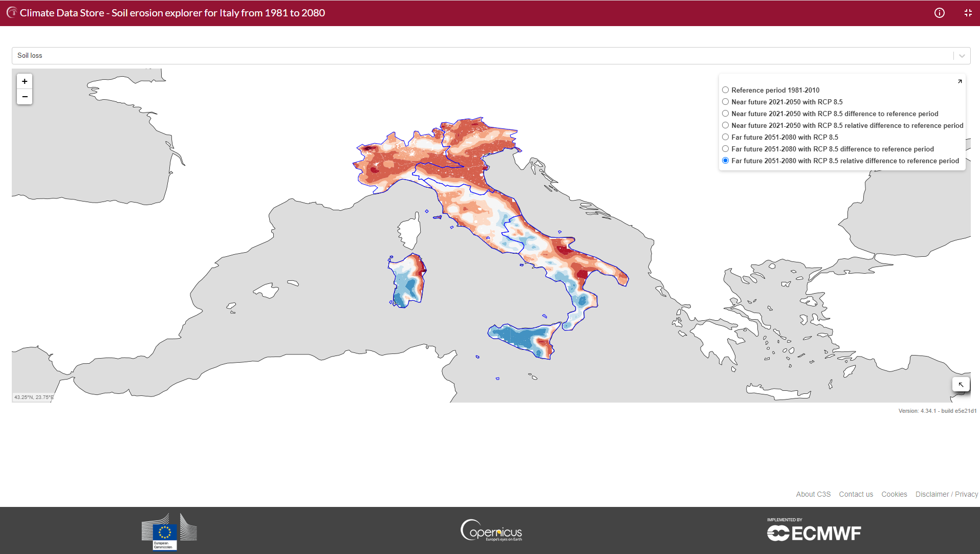Click the European Commission logo

tap(168, 532)
